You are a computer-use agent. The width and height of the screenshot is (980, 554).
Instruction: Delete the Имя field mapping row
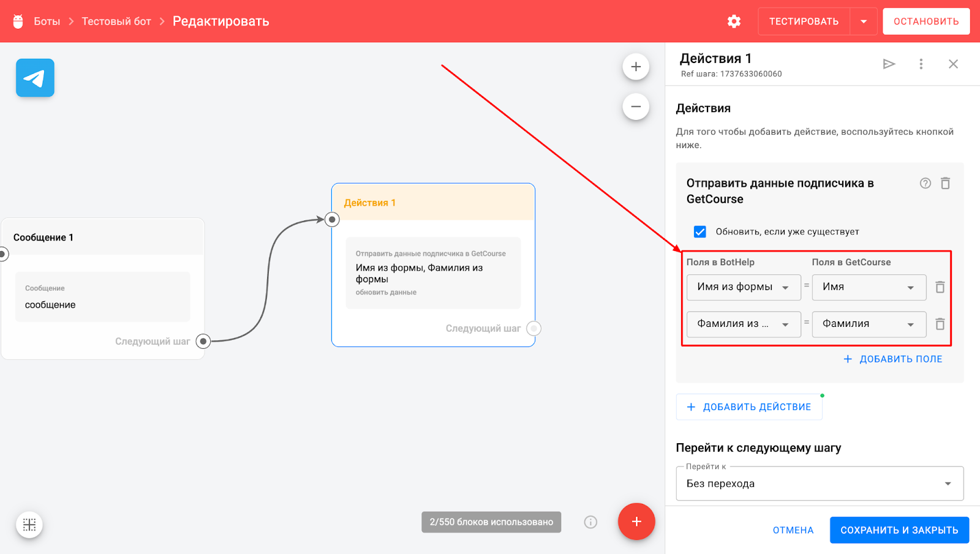(x=940, y=287)
